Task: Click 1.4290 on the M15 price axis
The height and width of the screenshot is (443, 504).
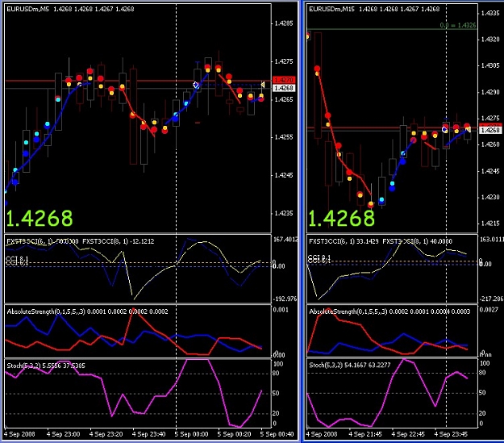Action: pyautogui.click(x=490, y=92)
